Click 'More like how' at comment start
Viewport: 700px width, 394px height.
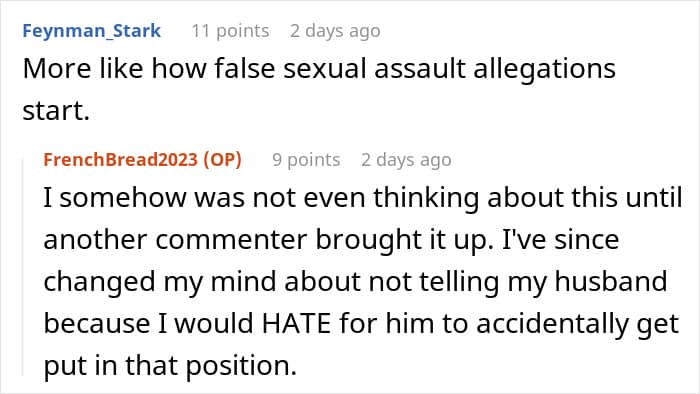click(x=114, y=69)
